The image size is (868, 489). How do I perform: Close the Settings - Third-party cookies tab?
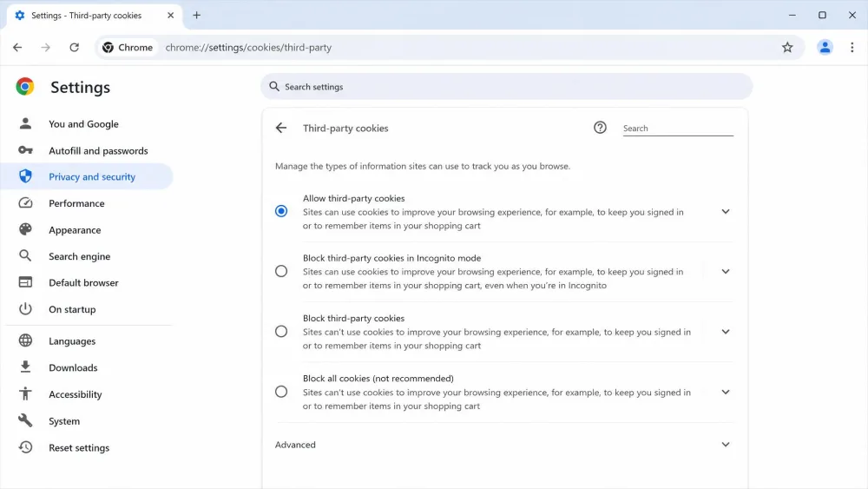tap(170, 16)
